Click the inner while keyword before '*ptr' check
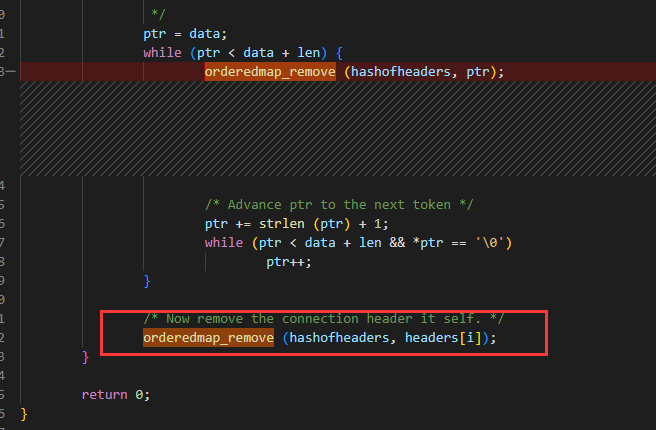 (224, 242)
